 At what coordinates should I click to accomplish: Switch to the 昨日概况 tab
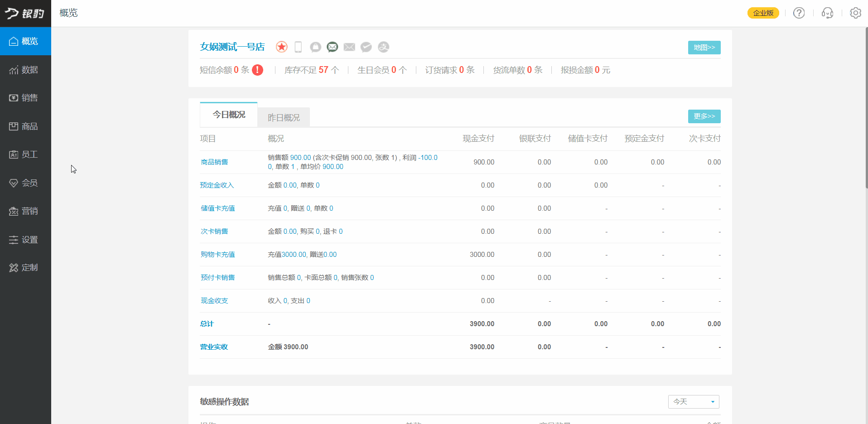(284, 118)
